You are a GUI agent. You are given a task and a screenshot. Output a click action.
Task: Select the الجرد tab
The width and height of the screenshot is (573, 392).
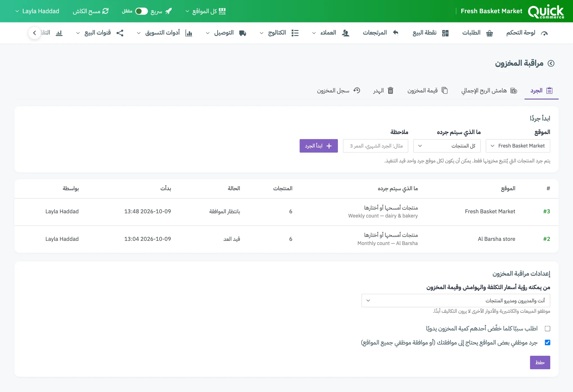tap(542, 90)
